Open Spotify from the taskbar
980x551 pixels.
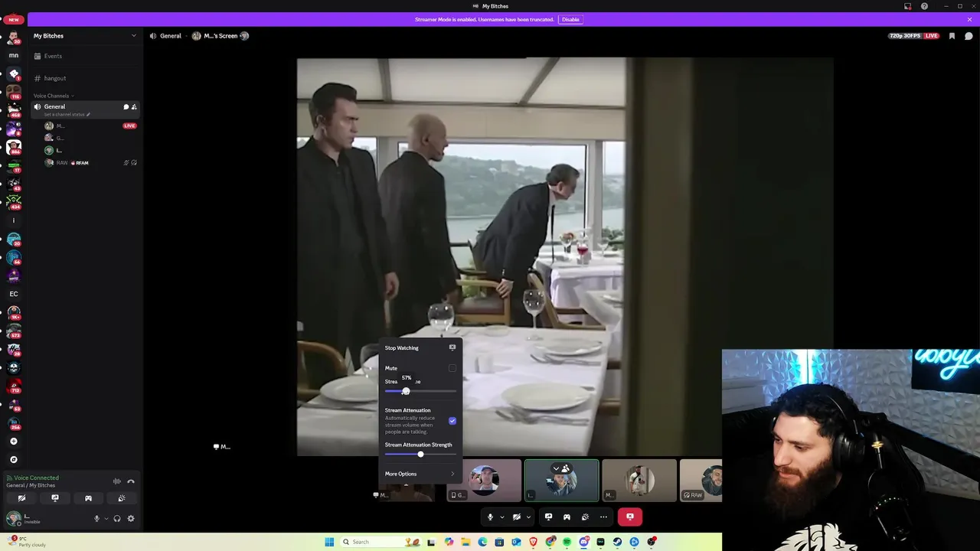(x=567, y=542)
